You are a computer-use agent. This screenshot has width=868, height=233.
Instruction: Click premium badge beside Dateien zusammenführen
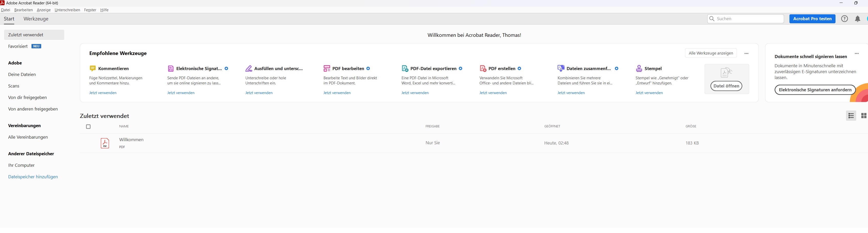click(616, 69)
